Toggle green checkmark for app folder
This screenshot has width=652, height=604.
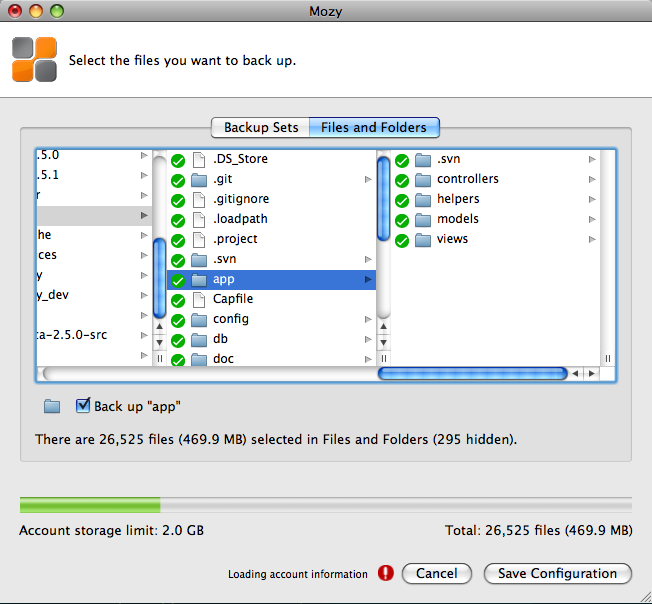(x=178, y=281)
